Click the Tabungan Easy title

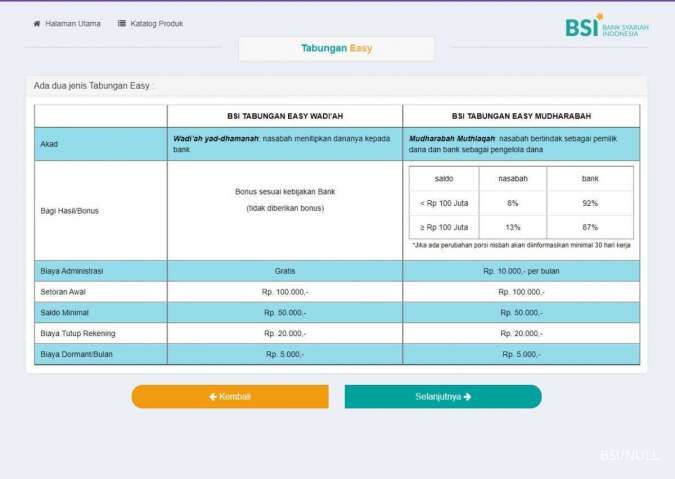[x=337, y=48]
